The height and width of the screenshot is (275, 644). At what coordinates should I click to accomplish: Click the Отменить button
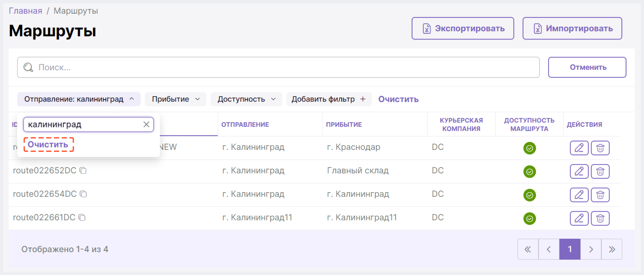coord(587,67)
